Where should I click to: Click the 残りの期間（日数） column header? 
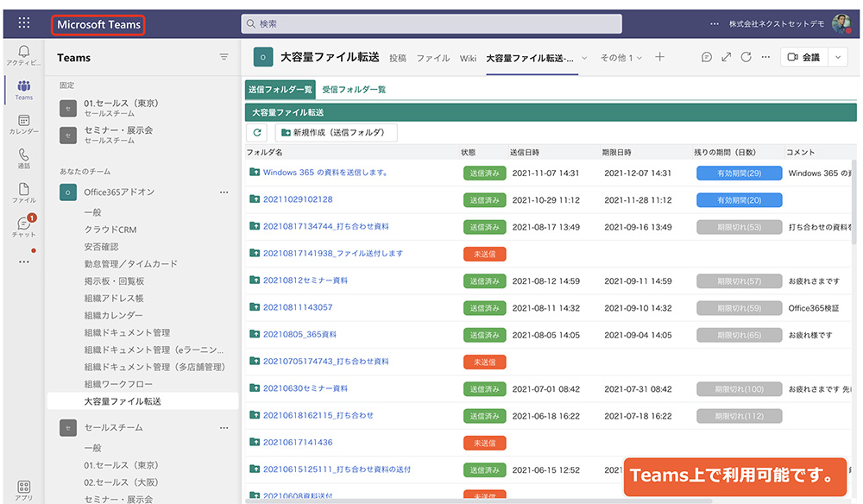tap(724, 152)
